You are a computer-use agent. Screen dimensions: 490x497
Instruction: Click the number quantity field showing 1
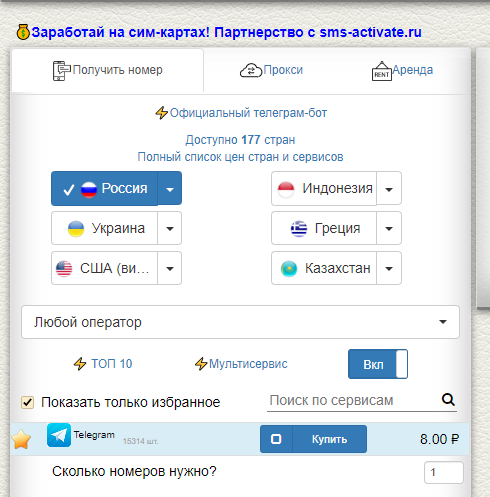444,472
